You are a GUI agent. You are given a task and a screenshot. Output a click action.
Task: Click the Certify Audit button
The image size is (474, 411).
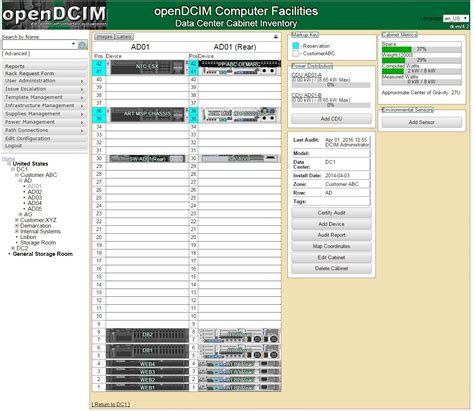(331, 213)
